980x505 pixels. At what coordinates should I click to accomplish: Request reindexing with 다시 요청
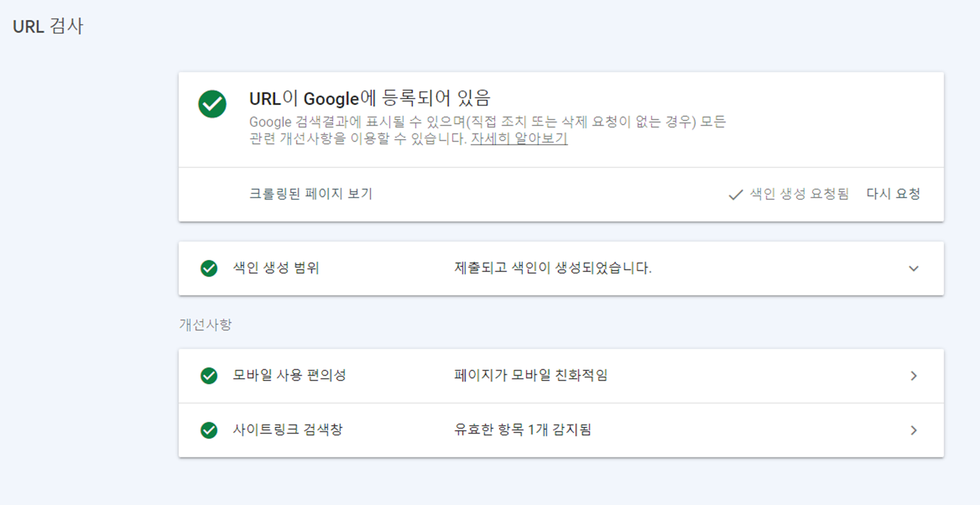click(x=893, y=194)
